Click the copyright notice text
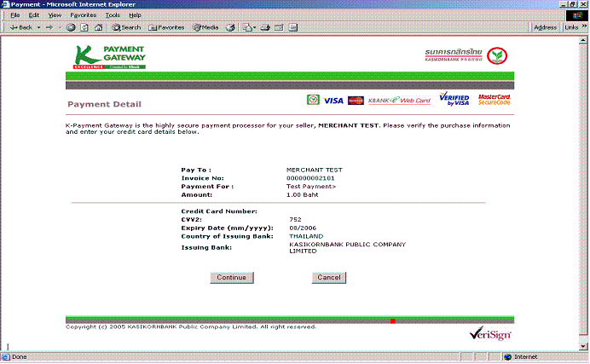This screenshot has height=364, width=590. pos(191,326)
